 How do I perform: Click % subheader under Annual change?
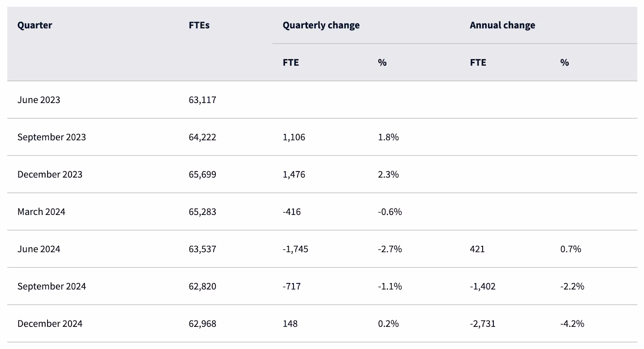(564, 62)
